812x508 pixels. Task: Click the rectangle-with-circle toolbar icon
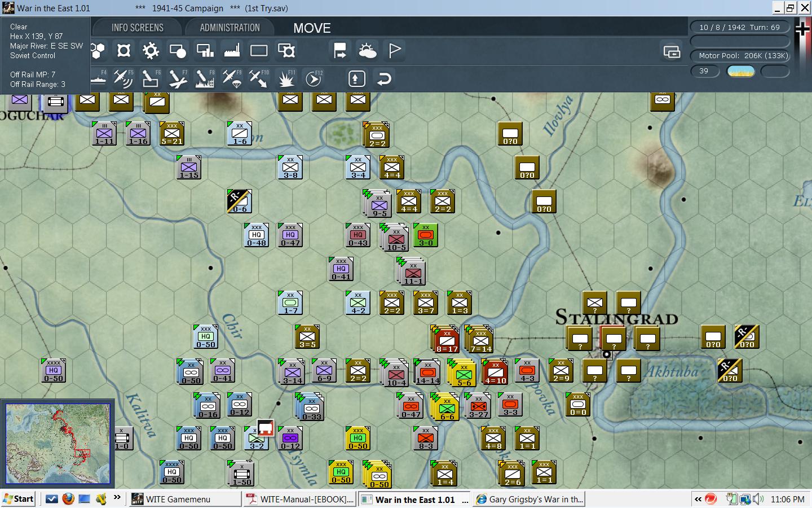(178, 51)
